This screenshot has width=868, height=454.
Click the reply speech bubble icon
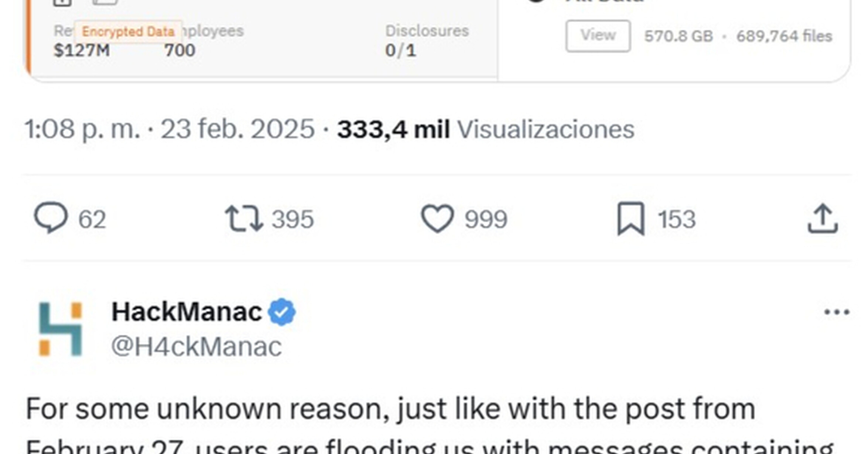click(51, 218)
